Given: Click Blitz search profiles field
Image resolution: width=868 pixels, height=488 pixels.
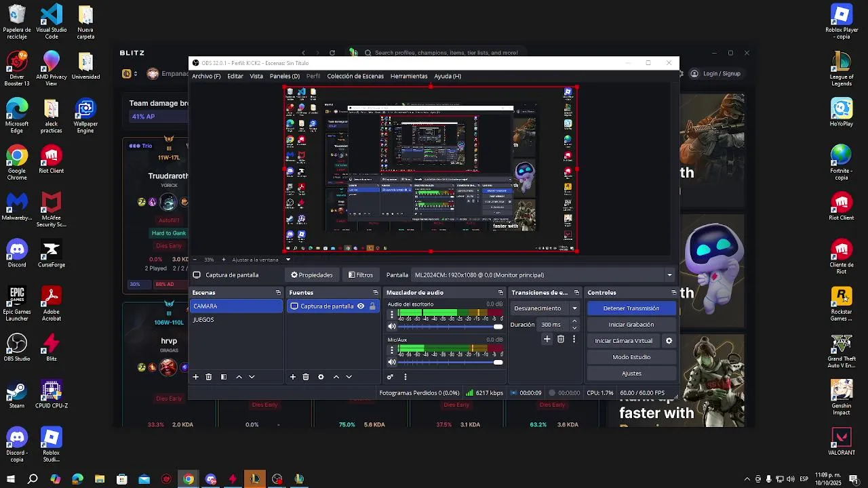Looking at the screenshot, I should point(446,53).
